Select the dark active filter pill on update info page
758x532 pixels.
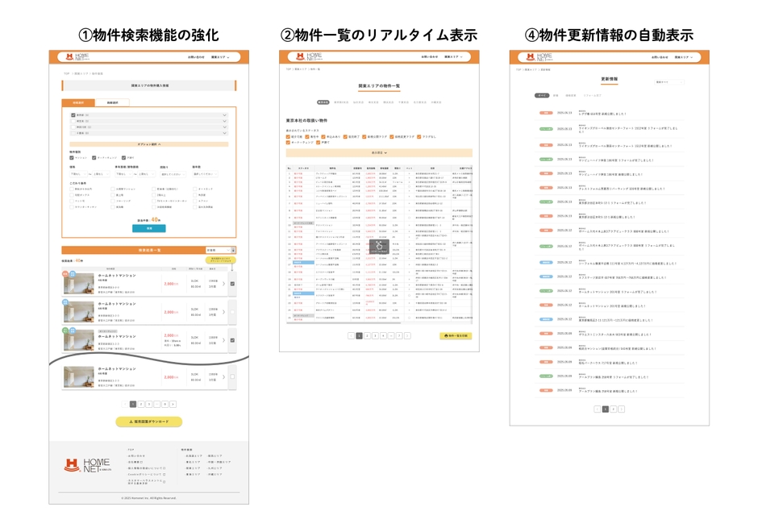[x=541, y=95]
